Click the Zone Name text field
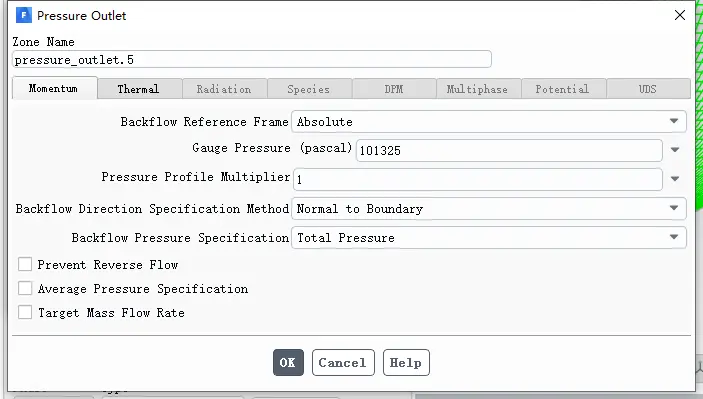The height and width of the screenshot is (399, 703). [x=252, y=59]
